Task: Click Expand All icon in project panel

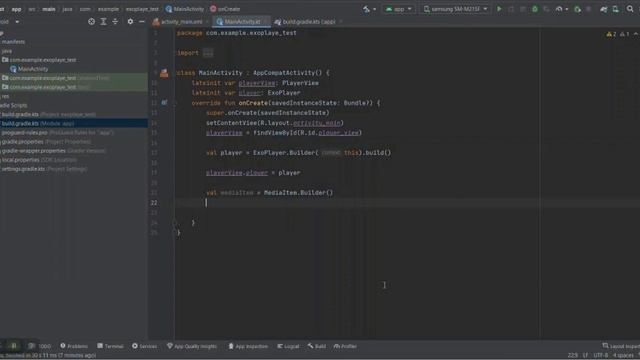Action: point(103,22)
